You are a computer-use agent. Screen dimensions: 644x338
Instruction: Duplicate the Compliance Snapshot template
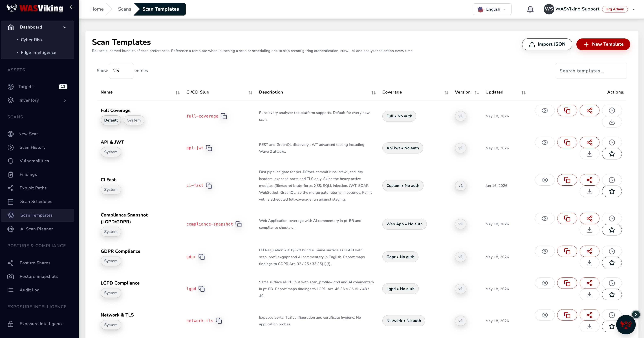click(567, 219)
